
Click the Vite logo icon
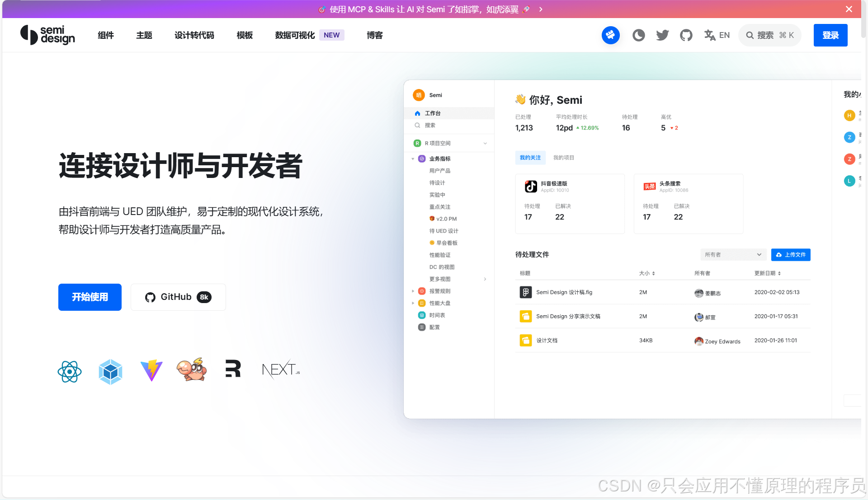[151, 371]
